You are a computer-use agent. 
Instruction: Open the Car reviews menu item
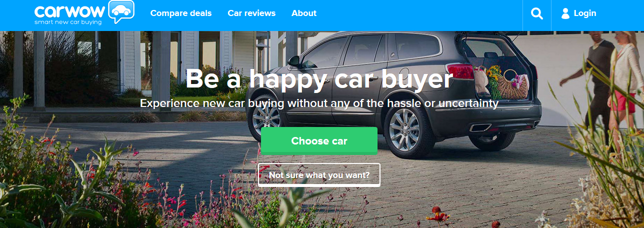pos(251,13)
